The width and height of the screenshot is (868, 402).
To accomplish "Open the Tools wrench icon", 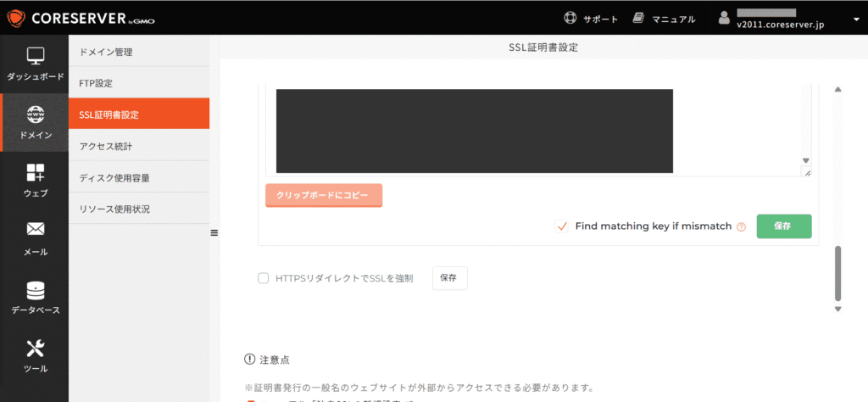I will coord(36,349).
